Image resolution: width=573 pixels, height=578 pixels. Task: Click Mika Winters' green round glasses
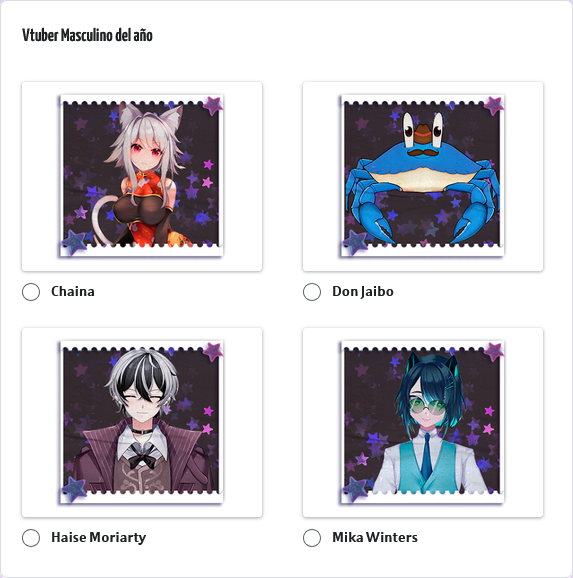[x=428, y=405]
